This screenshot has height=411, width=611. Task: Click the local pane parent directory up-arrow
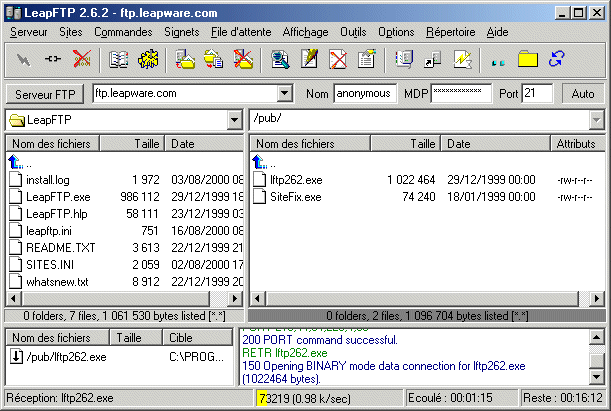(x=16, y=162)
